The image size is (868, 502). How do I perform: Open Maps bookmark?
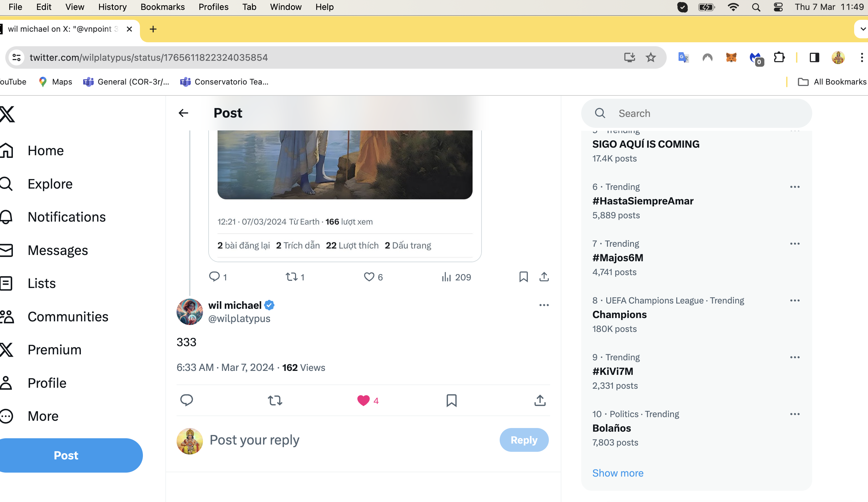coord(55,82)
